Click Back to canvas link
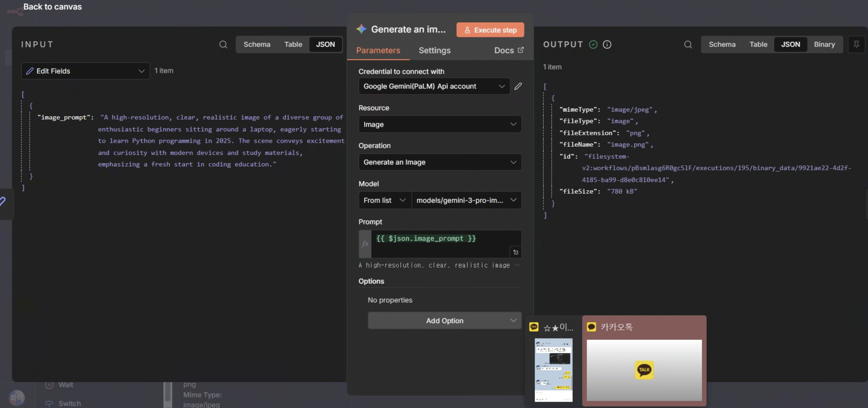Screen dimensions: 868x408 coord(52,7)
